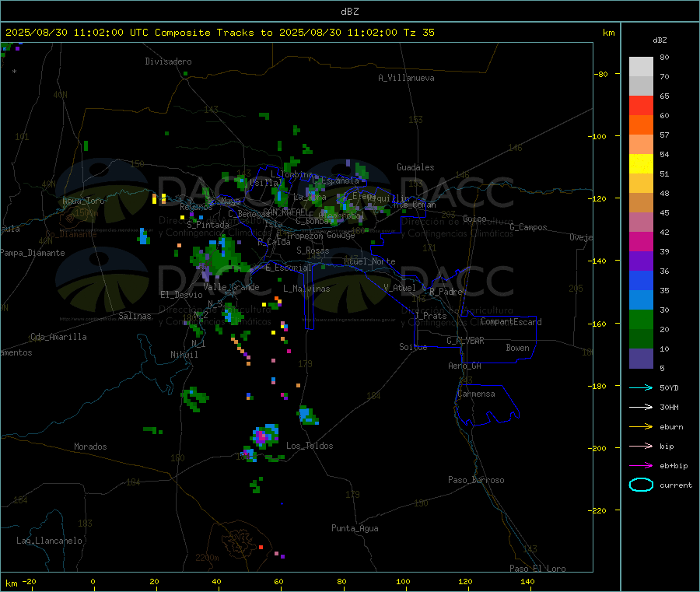Click the 30 dBZ green color swatch
The width and height of the screenshot is (700, 592).
point(641,319)
